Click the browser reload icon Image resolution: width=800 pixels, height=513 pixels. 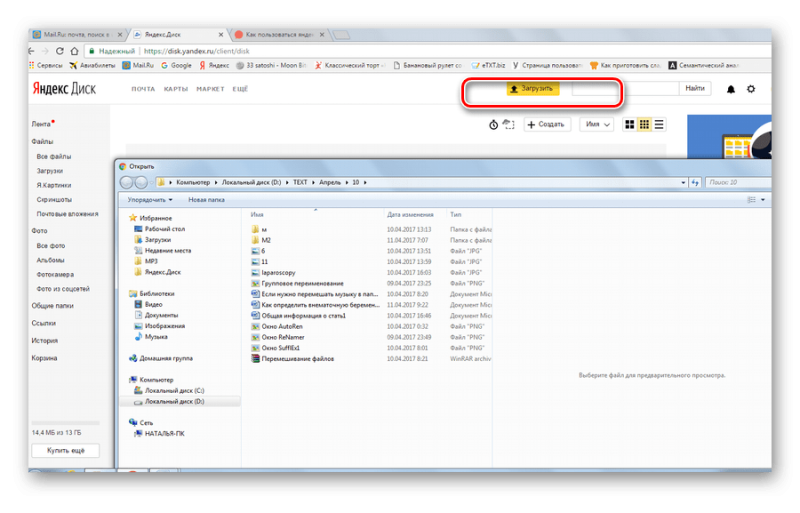pos(60,51)
